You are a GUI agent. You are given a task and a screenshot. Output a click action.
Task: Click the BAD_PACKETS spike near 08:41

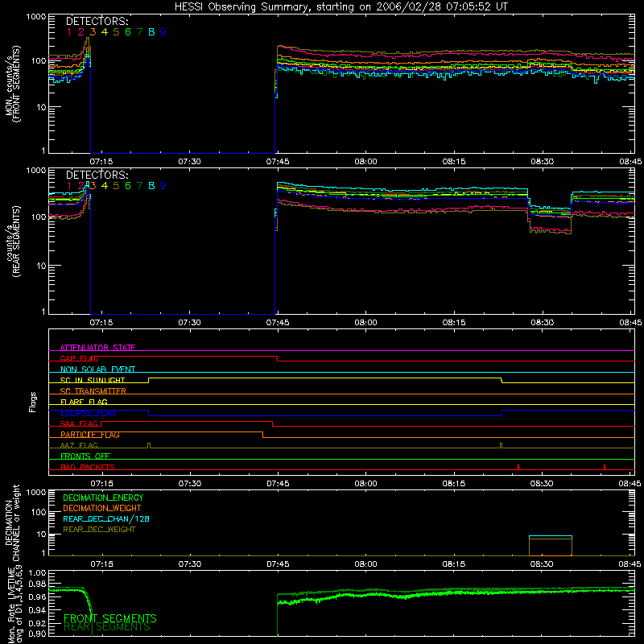click(605, 467)
